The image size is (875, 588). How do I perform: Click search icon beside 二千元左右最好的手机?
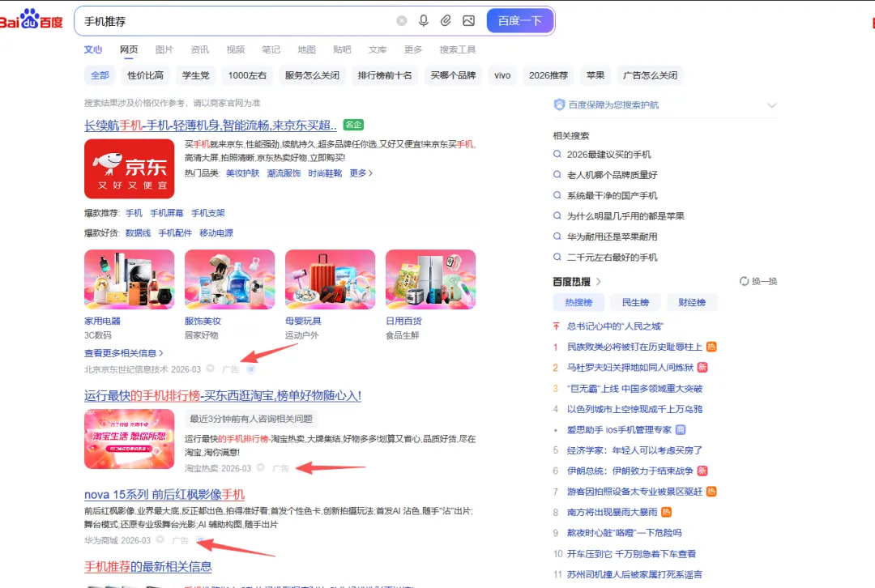coord(557,258)
